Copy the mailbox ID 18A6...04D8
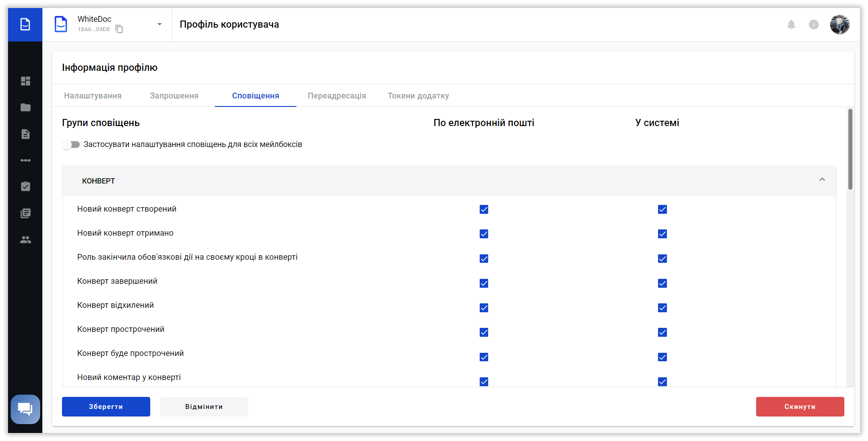Viewport: 868px width, 441px height. coord(119,29)
